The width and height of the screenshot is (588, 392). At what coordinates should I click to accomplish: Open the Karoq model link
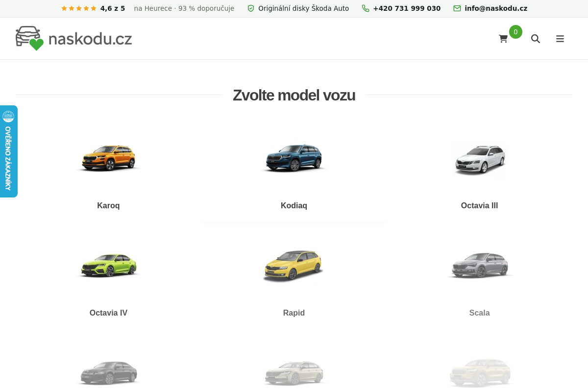coord(108,206)
